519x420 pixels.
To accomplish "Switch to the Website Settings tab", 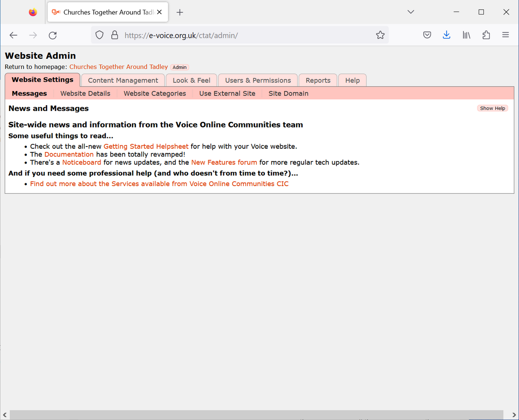I will (42, 80).
